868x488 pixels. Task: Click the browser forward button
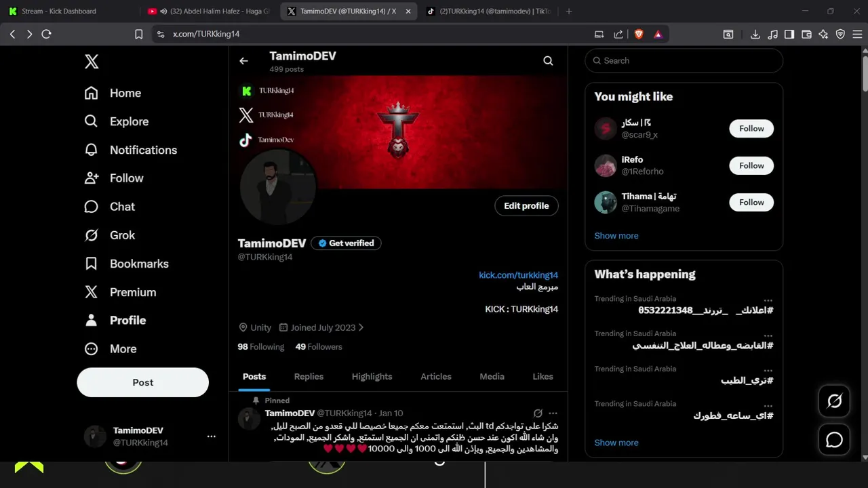pyautogui.click(x=29, y=34)
